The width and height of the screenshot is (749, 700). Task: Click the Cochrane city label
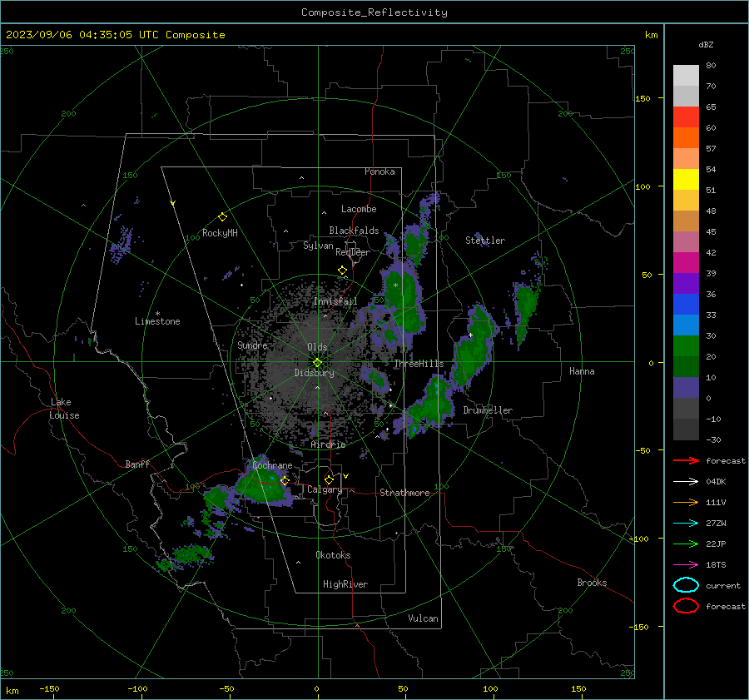point(272,465)
